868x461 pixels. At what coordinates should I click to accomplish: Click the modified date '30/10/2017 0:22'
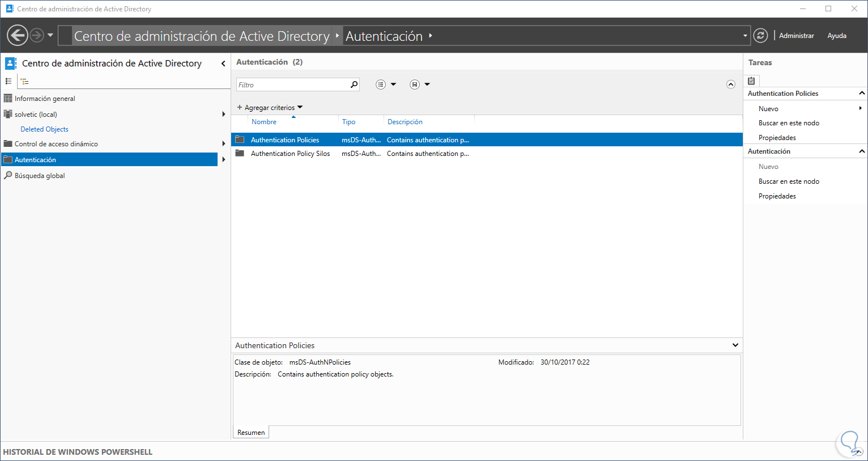565,362
